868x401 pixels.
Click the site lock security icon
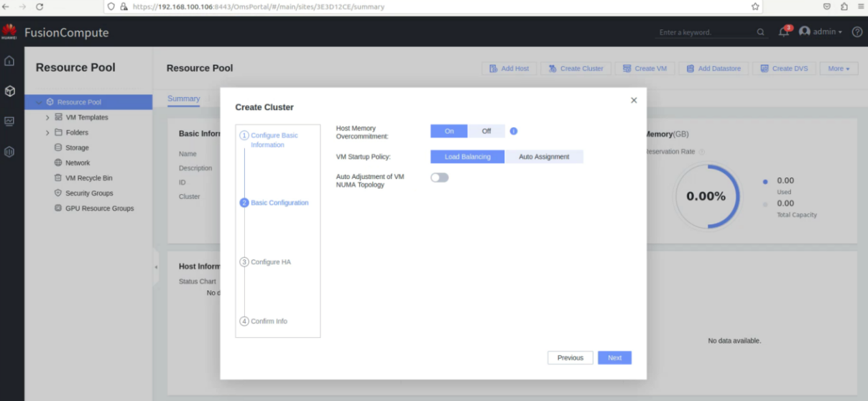click(x=124, y=6)
